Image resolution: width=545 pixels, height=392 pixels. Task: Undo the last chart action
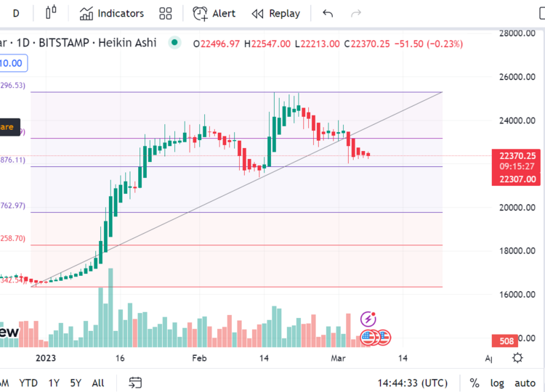tap(328, 13)
